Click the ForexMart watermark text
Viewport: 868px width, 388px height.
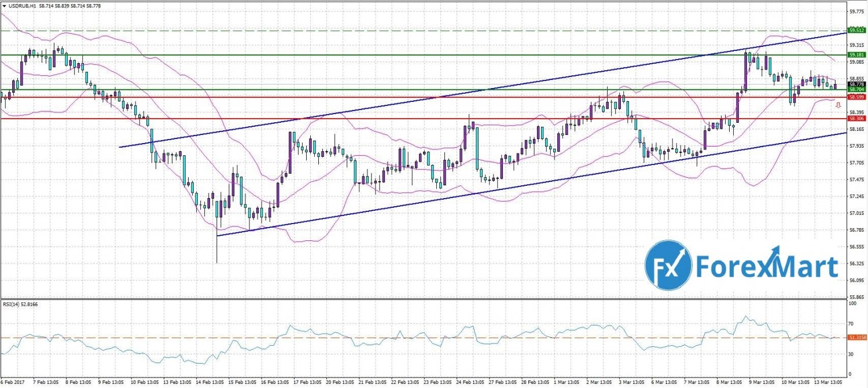point(767,268)
